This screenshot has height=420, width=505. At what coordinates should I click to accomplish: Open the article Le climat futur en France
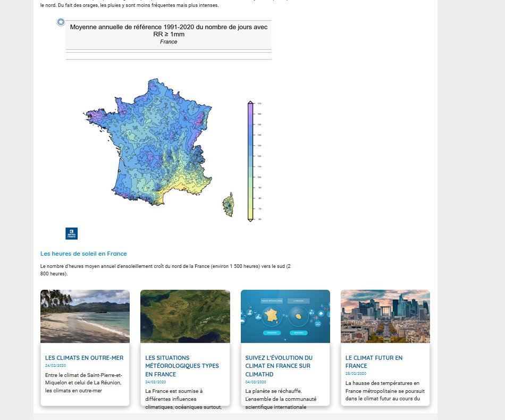click(374, 362)
